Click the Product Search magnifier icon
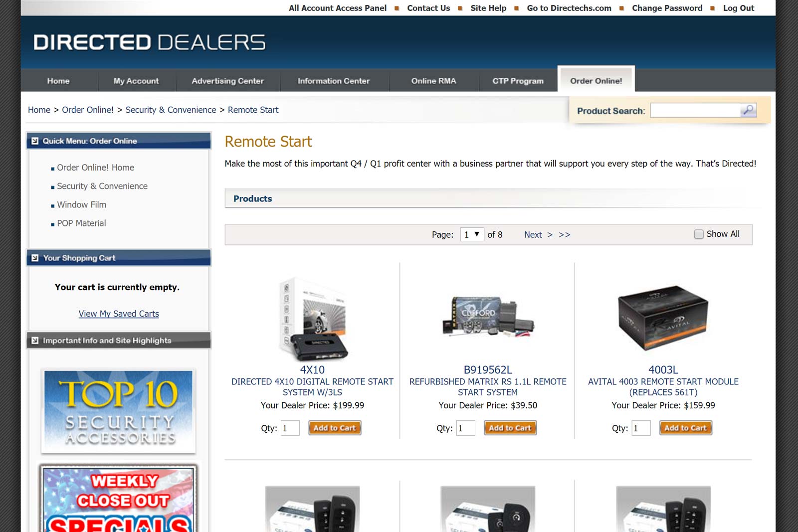 (x=748, y=110)
